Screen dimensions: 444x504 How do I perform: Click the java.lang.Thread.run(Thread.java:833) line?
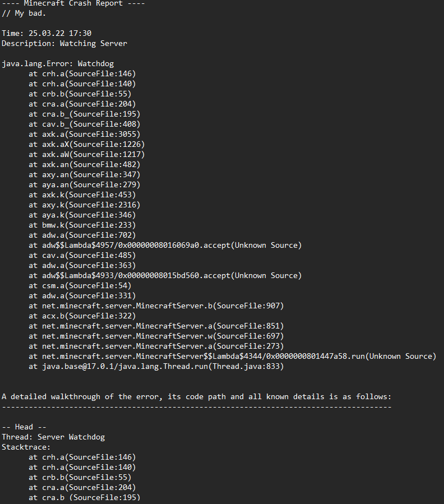pyautogui.click(x=156, y=367)
